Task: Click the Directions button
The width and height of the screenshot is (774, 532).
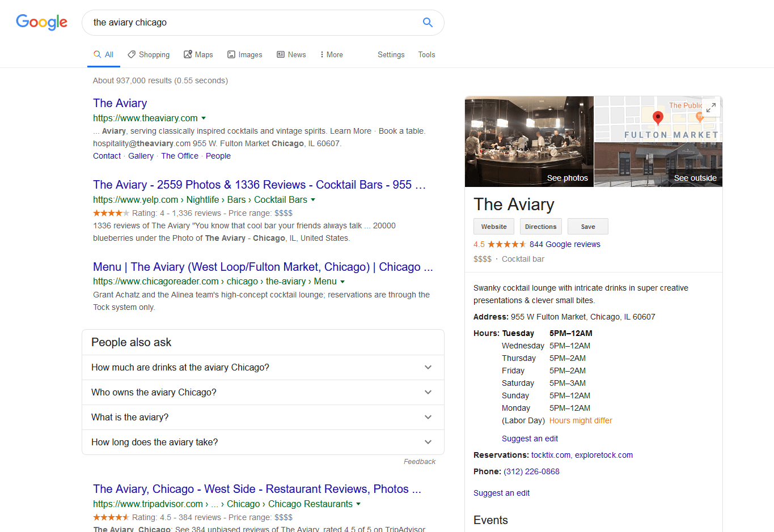Action: click(540, 227)
